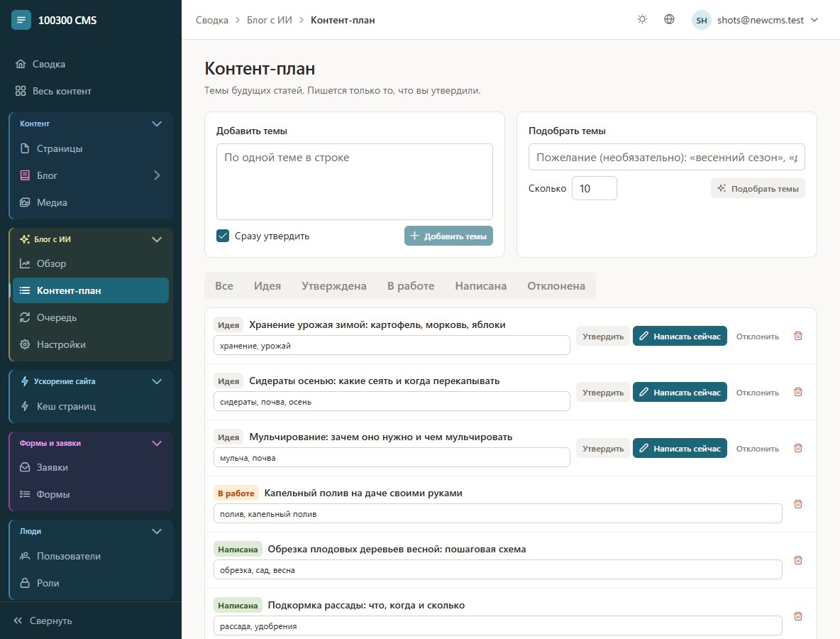840x639 pixels.
Task: Uncheck the "Сразу утвердить" checkbox
Action: (223, 236)
